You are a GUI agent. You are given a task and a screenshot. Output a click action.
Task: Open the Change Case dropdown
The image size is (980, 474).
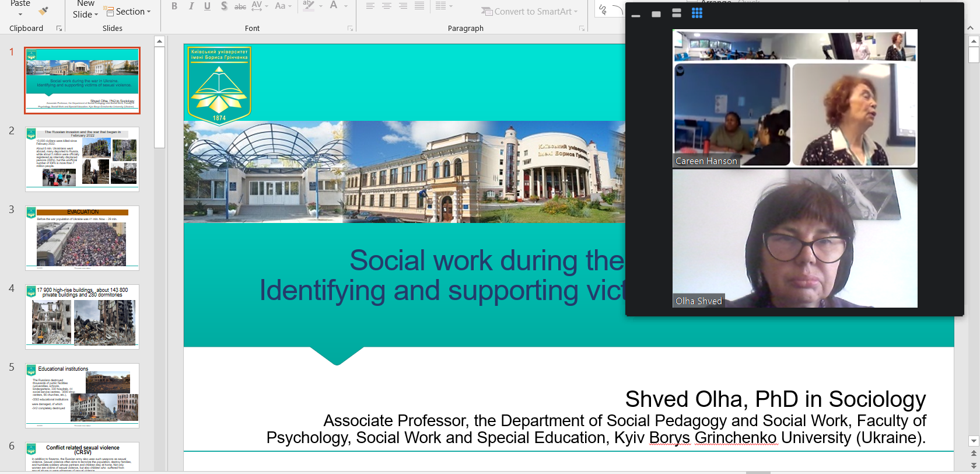click(283, 6)
